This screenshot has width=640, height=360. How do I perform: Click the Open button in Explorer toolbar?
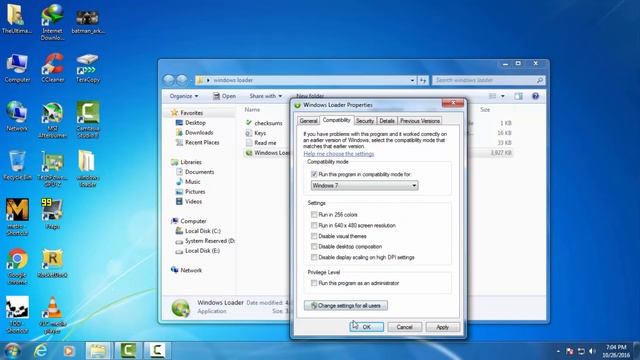[224, 96]
